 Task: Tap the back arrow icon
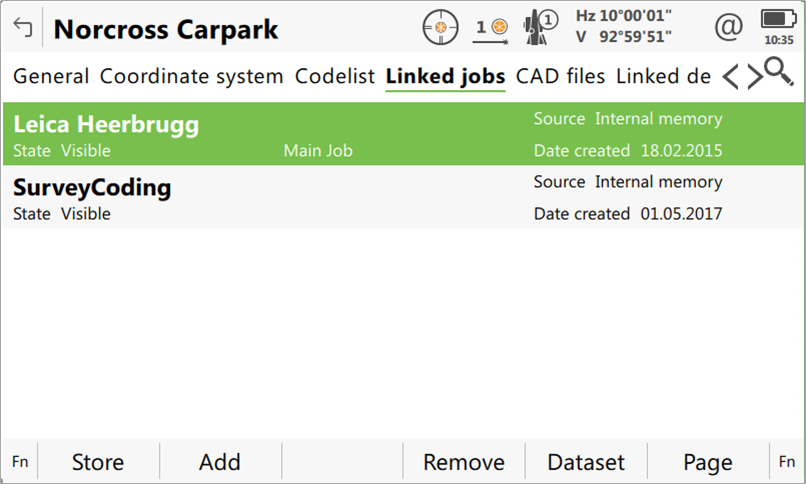[22, 28]
